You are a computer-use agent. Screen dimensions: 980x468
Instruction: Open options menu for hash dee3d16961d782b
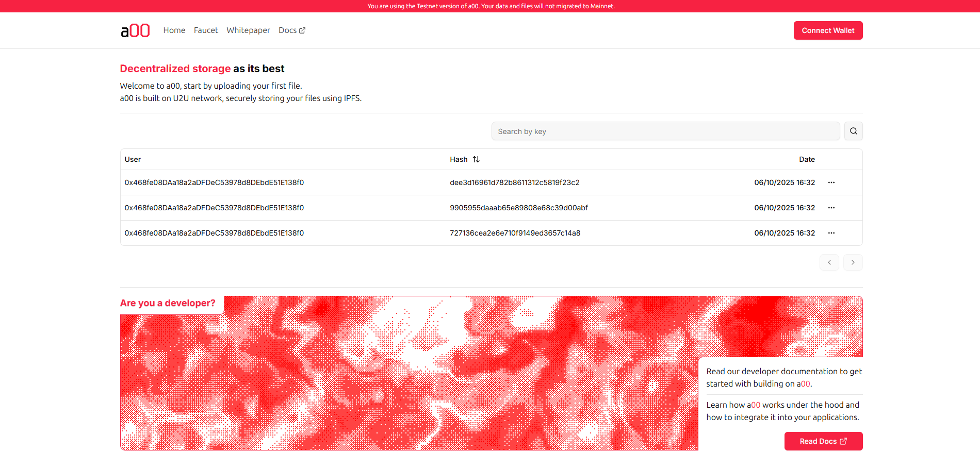[x=831, y=182]
